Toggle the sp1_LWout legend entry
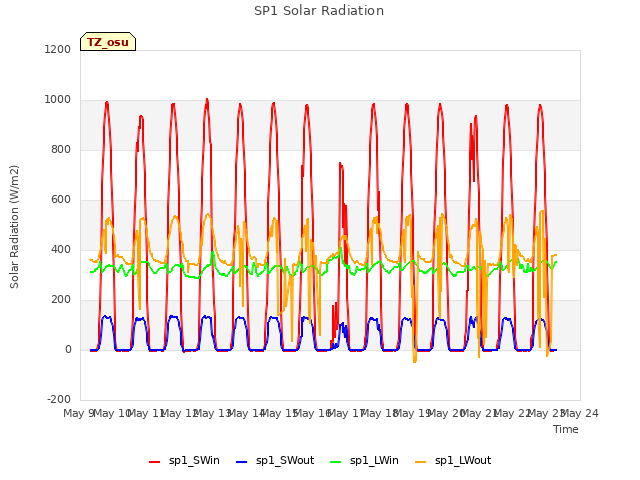Viewport: 640px width, 480px height. [453, 461]
